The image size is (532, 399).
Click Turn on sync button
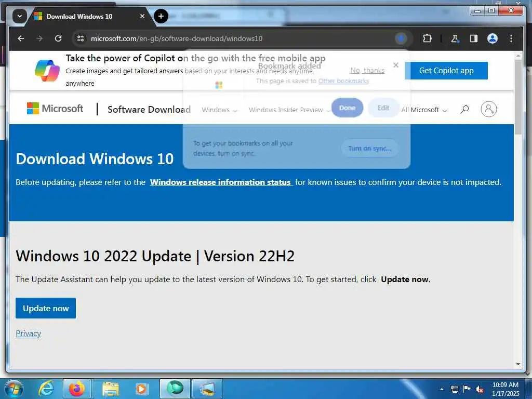click(x=370, y=148)
